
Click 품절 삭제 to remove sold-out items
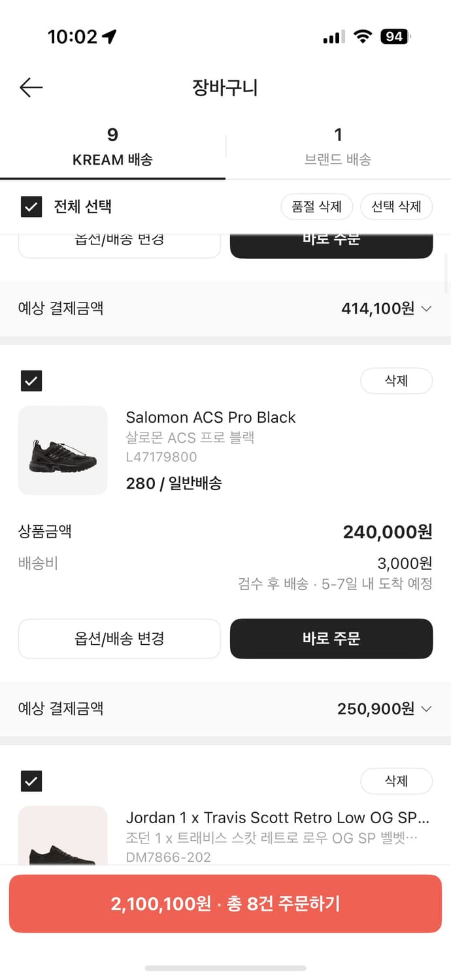click(316, 206)
